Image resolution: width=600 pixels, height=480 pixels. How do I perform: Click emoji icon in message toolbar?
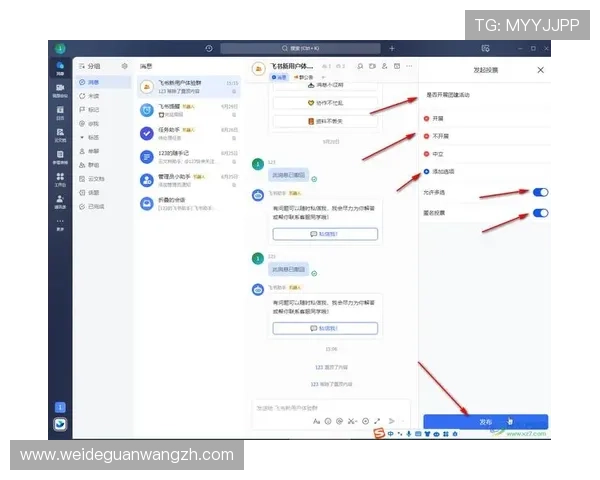tap(328, 421)
